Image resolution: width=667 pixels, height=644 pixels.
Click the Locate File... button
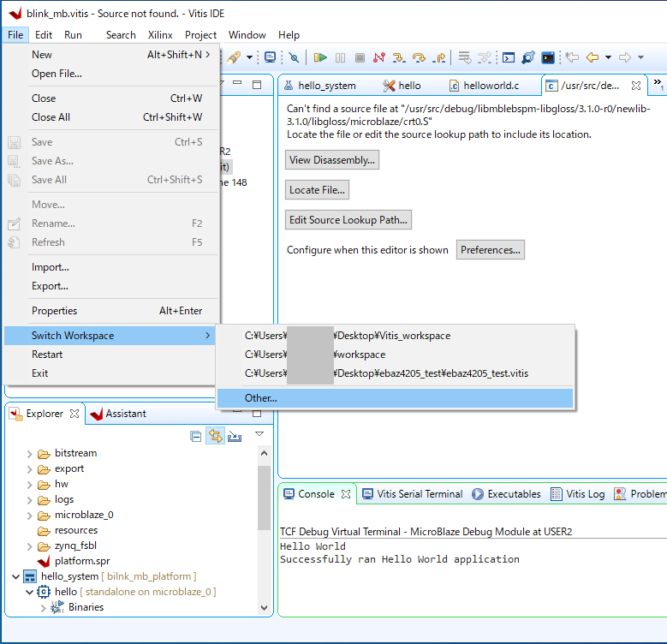pyautogui.click(x=317, y=190)
